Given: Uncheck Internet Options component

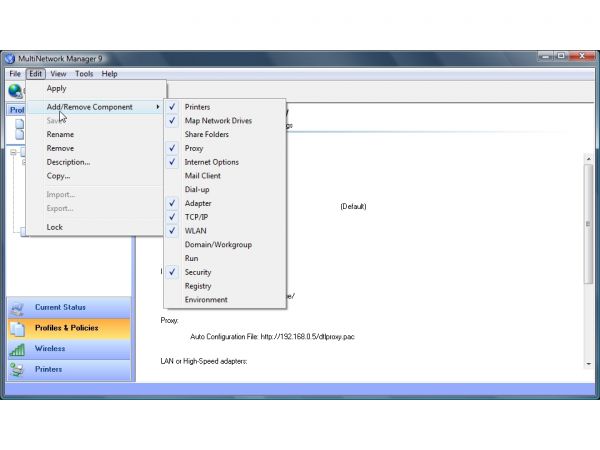Looking at the screenshot, I should pos(225,162).
